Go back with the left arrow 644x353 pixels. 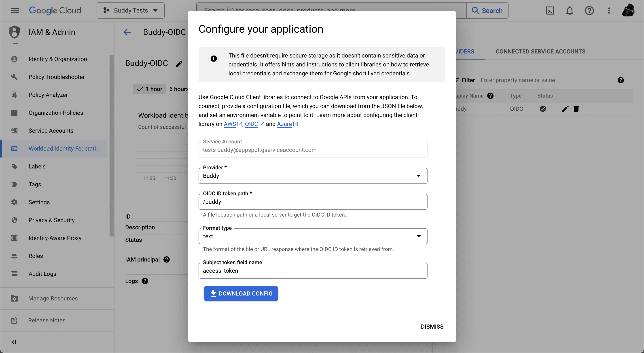127,32
